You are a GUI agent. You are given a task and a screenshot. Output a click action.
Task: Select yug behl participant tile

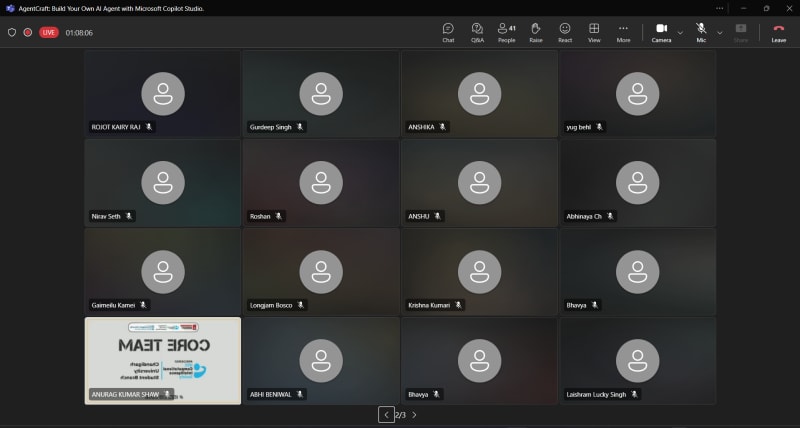pyautogui.click(x=638, y=93)
